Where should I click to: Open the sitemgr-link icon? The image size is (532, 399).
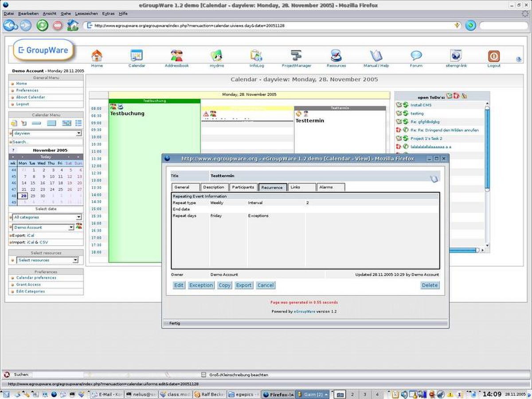pos(456,56)
